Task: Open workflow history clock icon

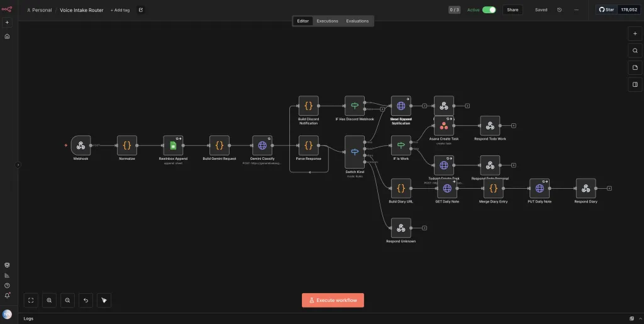Action: (559, 10)
